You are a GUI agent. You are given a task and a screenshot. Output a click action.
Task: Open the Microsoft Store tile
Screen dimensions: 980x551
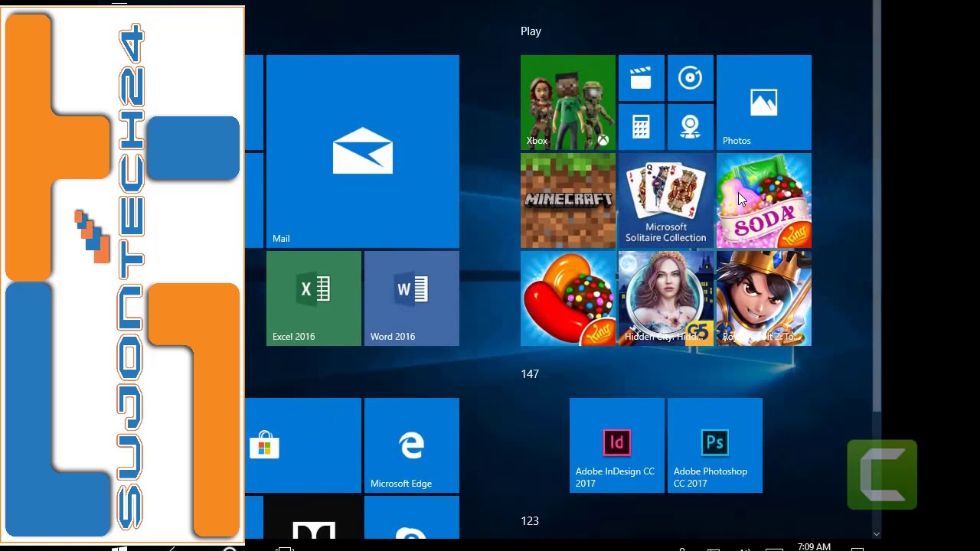point(303,445)
